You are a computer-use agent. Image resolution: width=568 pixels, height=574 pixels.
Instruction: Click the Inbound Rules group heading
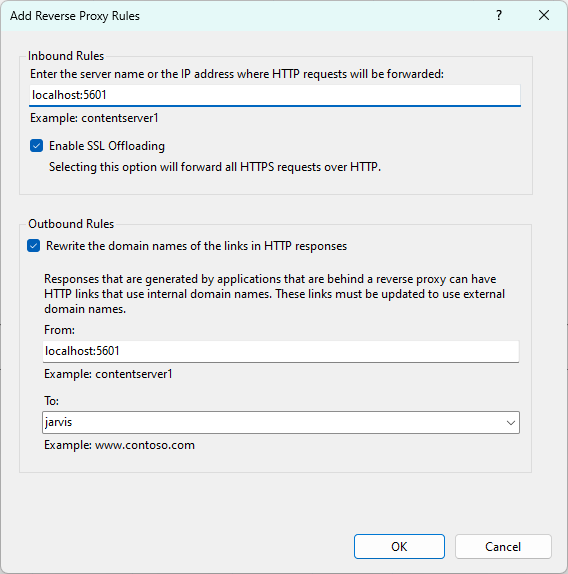[x=66, y=56]
